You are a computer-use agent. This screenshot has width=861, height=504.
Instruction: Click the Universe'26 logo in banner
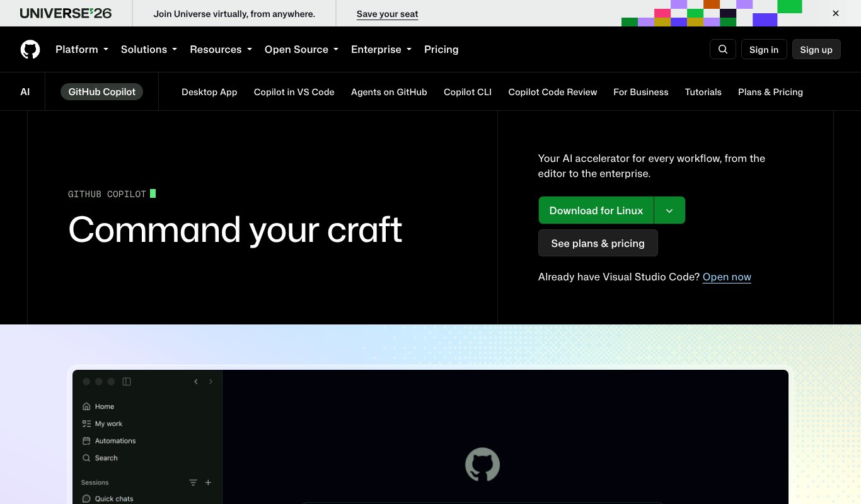[x=66, y=13]
